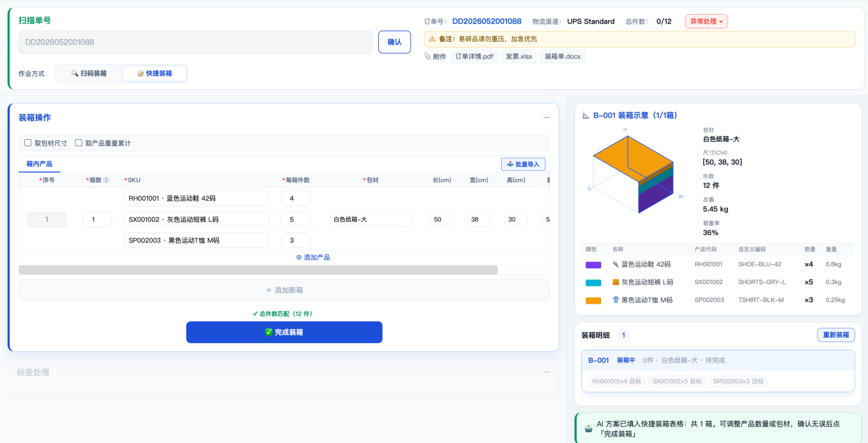Click the purple swatch for 蓝色运动鞋
Image resolution: width=868 pixels, height=443 pixels.
(593, 264)
